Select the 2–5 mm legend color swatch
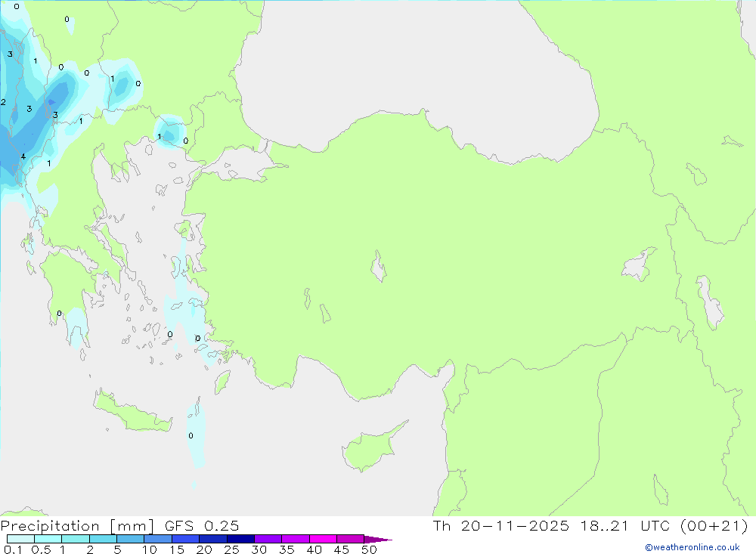Screen dimensions: 756x554 tap(103, 539)
